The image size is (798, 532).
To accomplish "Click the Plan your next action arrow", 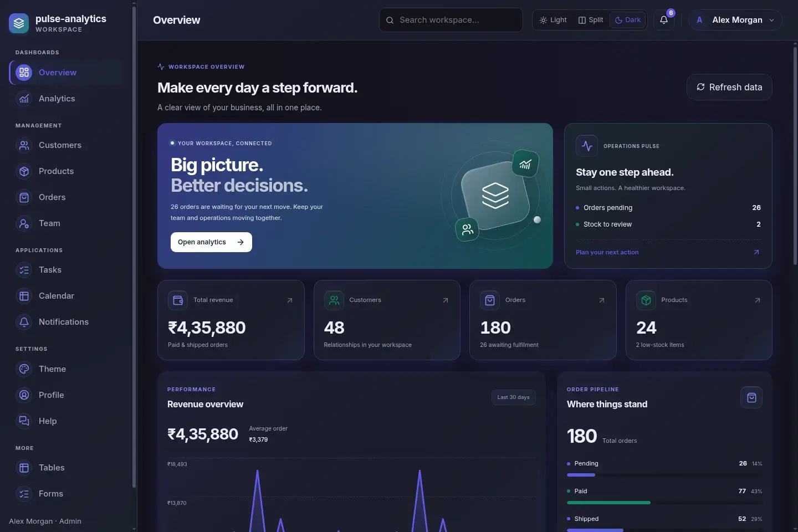I will click(x=756, y=252).
